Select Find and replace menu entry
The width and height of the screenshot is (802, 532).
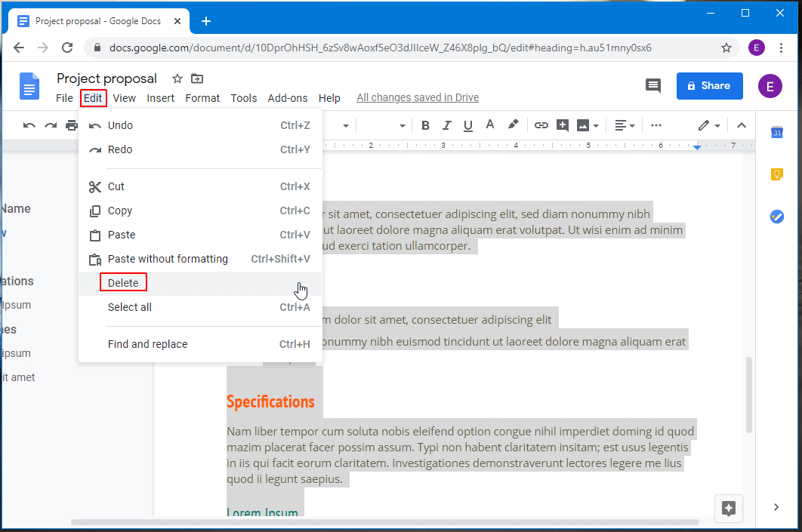click(147, 344)
